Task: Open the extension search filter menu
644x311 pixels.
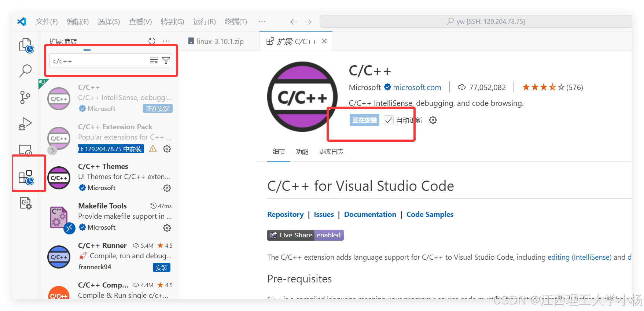Action: click(166, 61)
